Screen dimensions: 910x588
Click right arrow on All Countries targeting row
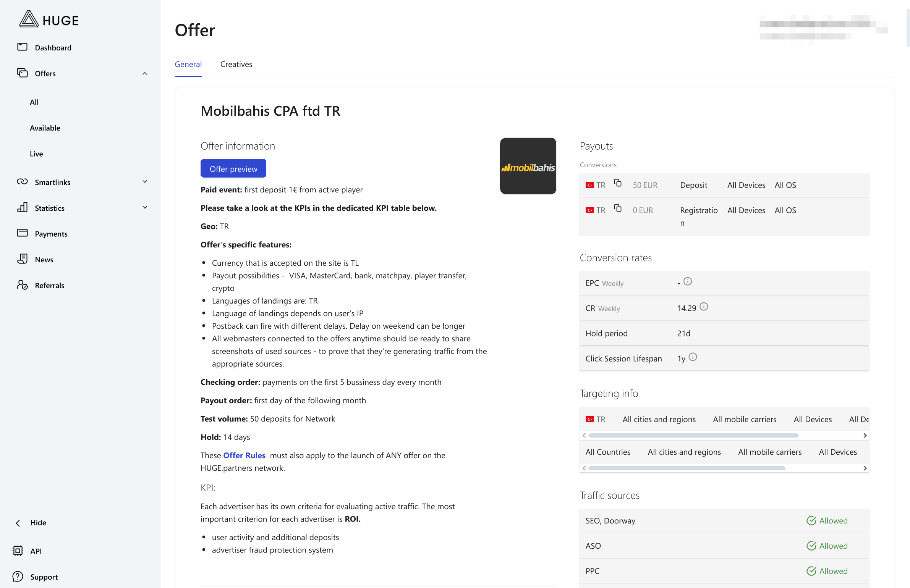tap(865, 468)
